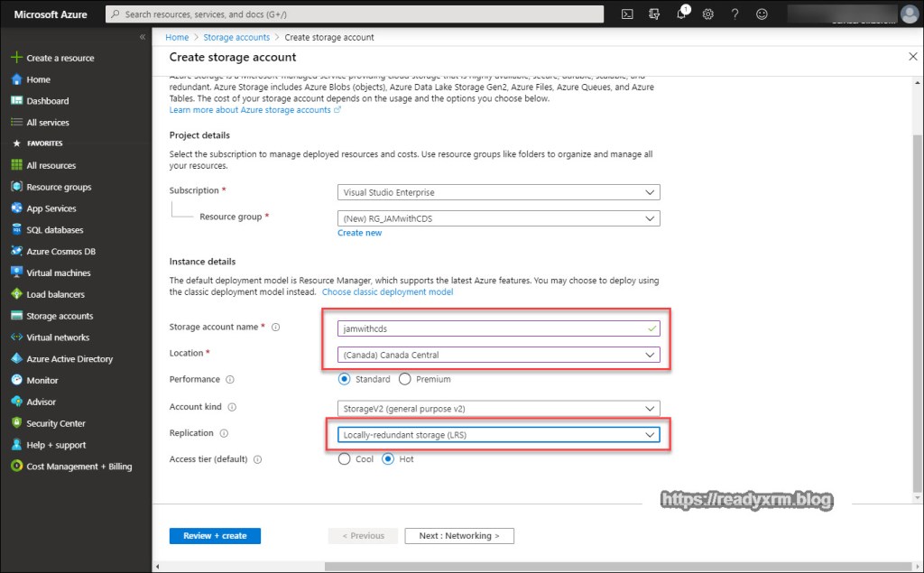924x573 pixels.
Task: Open the settings gear in header
Action: click(x=708, y=14)
